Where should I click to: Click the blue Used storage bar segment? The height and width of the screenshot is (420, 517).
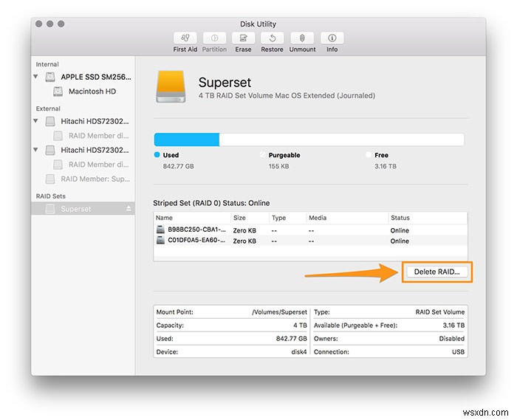pos(187,140)
